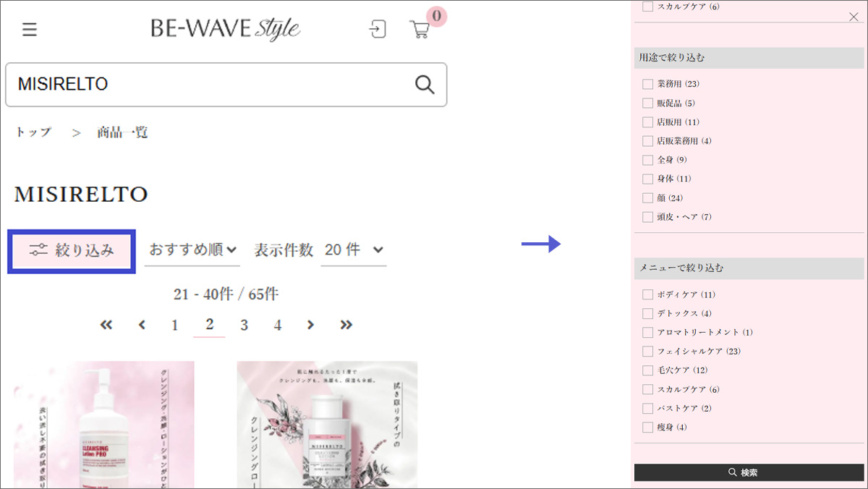Check the 痩身 (4) checkbox
Image resolution: width=868 pixels, height=489 pixels.
647,427
